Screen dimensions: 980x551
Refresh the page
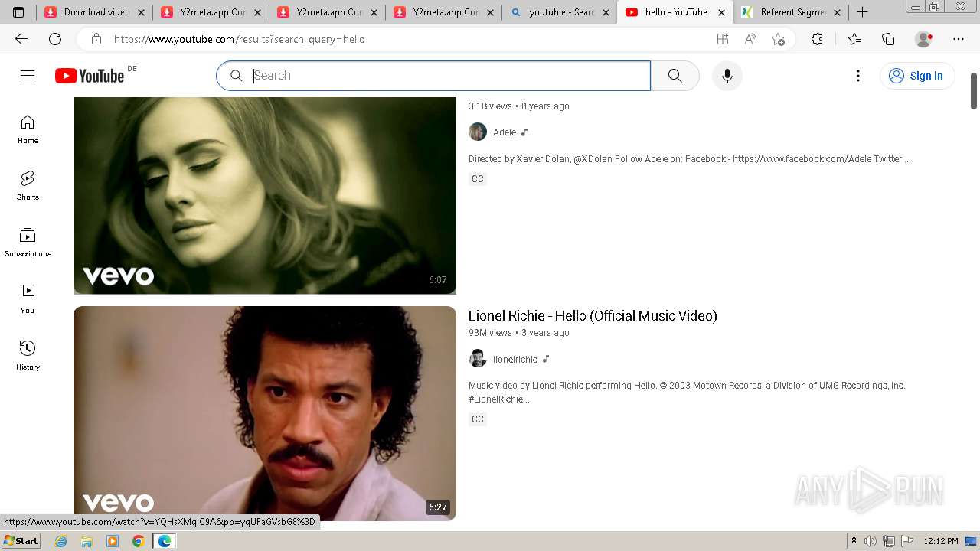(55, 39)
